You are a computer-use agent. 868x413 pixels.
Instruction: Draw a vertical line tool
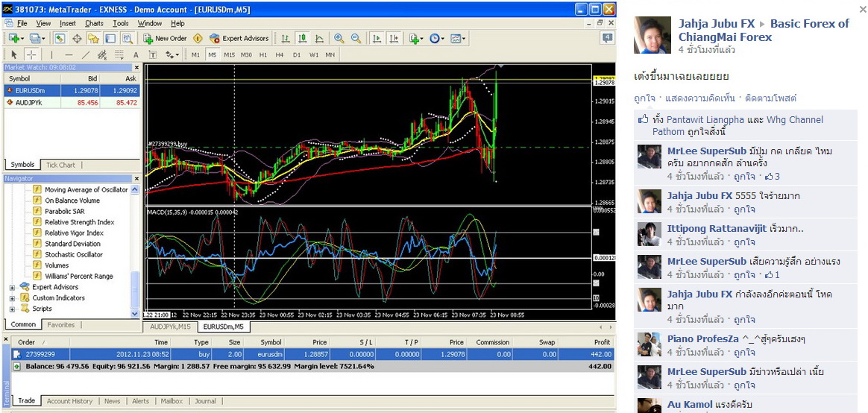(51, 55)
